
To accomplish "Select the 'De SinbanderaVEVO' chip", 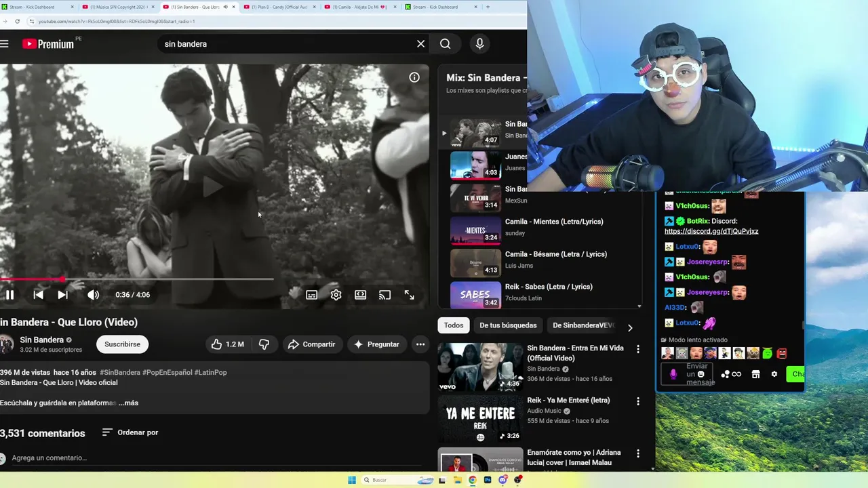I will [x=583, y=325].
